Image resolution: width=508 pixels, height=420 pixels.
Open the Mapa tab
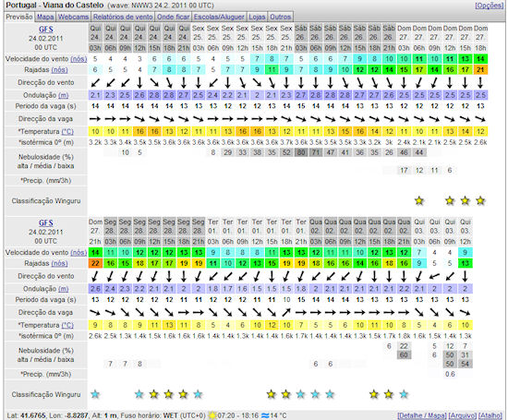[x=45, y=17]
